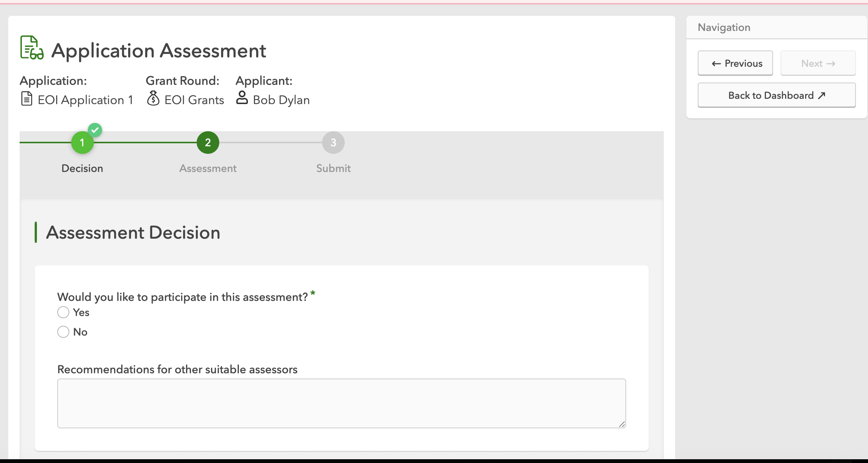Select Yes to participate in assessment
Screen dimensions: 868x463
point(63,313)
